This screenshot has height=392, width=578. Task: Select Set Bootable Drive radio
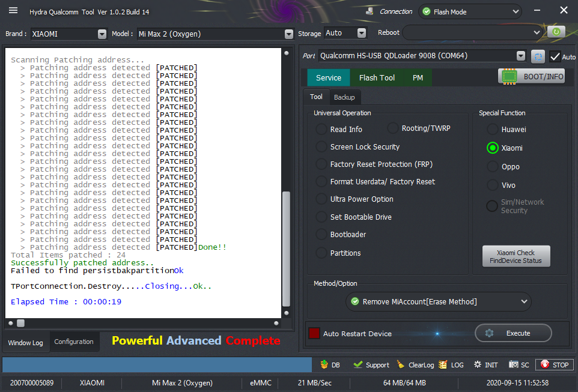click(321, 217)
